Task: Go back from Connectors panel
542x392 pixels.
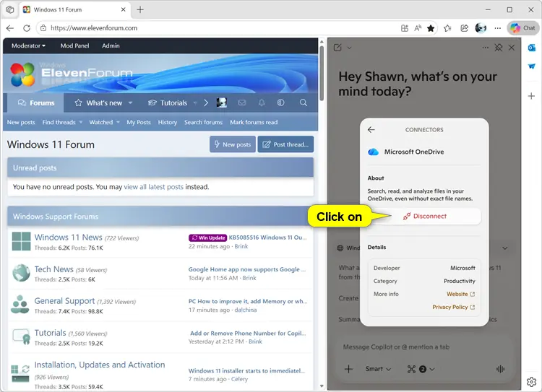Action: click(x=371, y=129)
